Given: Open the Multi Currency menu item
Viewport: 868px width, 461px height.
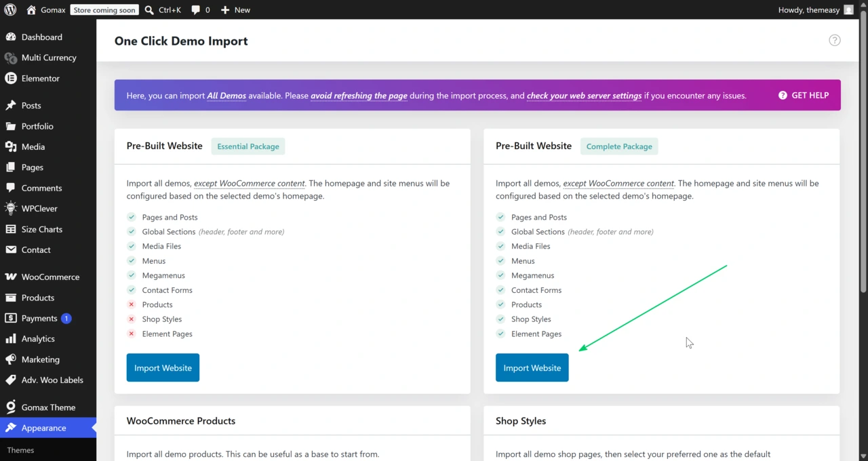Looking at the screenshot, I should pos(48,58).
